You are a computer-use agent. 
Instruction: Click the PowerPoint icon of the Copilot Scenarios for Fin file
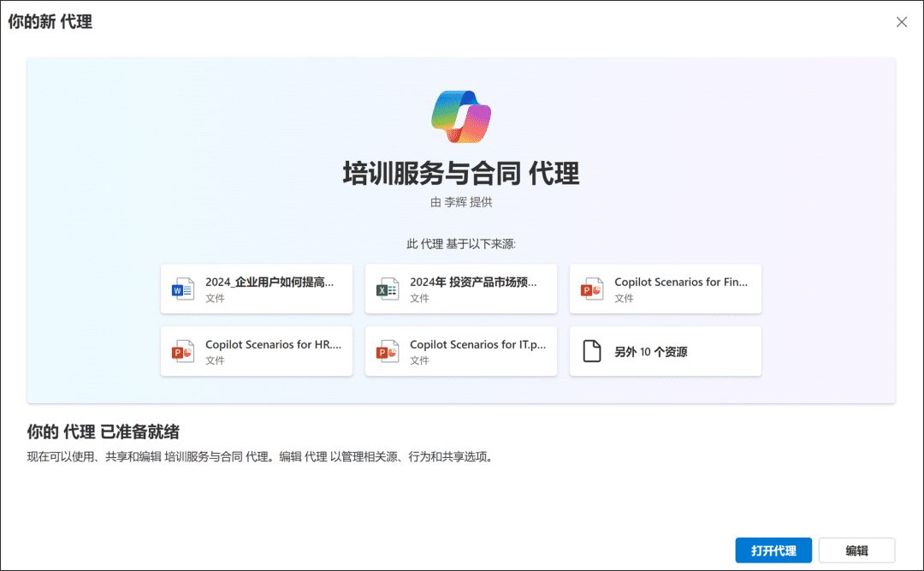[592, 289]
